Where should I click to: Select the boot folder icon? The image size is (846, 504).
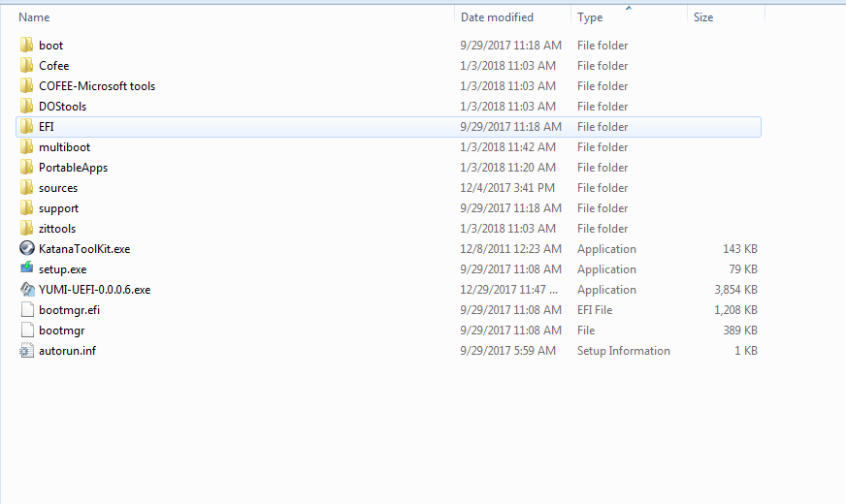click(26, 46)
